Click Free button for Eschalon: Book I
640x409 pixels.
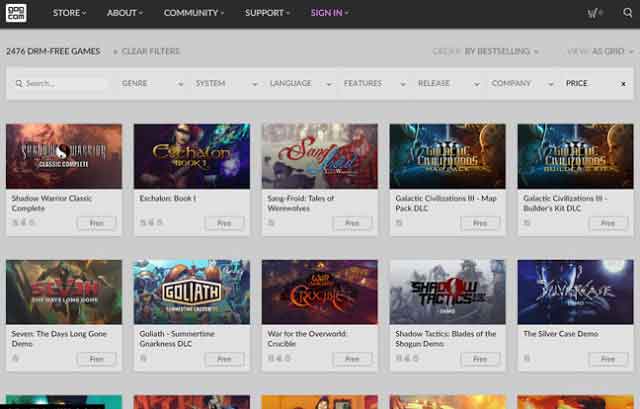(x=224, y=223)
